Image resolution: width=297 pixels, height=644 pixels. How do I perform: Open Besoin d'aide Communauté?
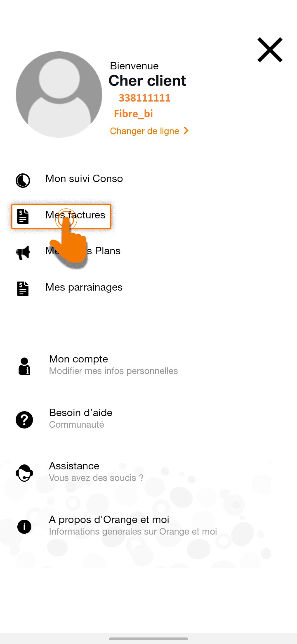pyautogui.click(x=148, y=419)
